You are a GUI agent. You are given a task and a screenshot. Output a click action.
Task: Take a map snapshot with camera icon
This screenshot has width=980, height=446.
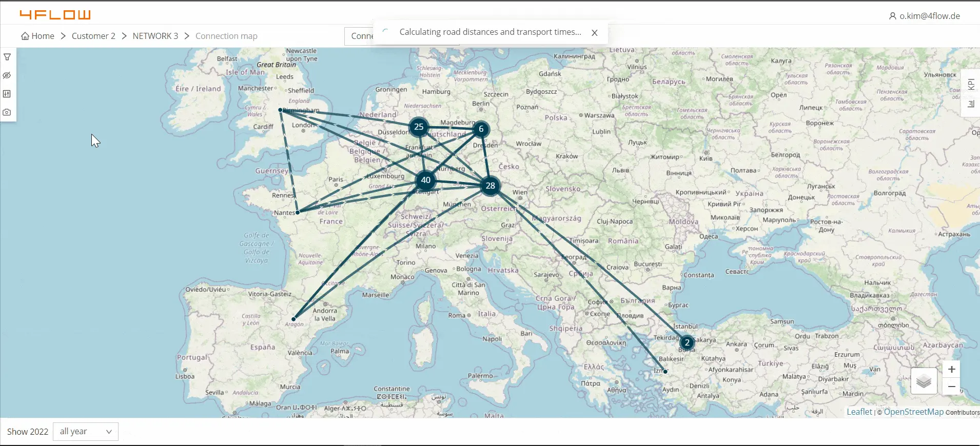point(7,112)
